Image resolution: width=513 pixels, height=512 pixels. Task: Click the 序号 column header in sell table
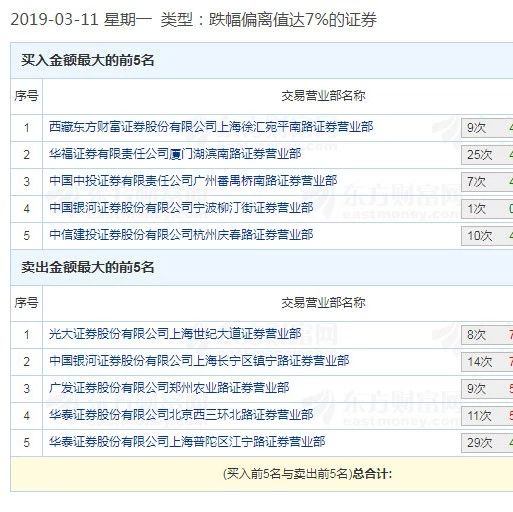[x=26, y=303]
